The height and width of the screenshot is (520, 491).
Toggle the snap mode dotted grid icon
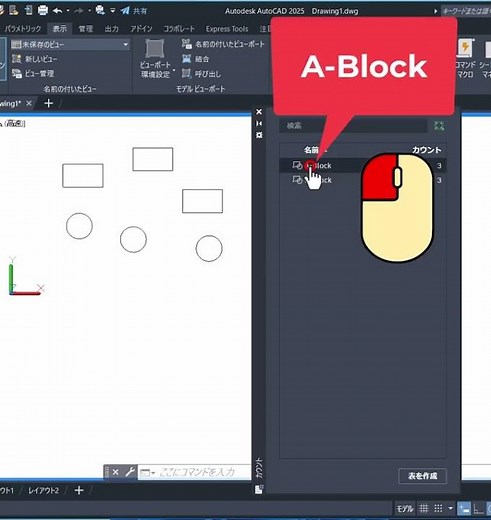tap(438, 508)
